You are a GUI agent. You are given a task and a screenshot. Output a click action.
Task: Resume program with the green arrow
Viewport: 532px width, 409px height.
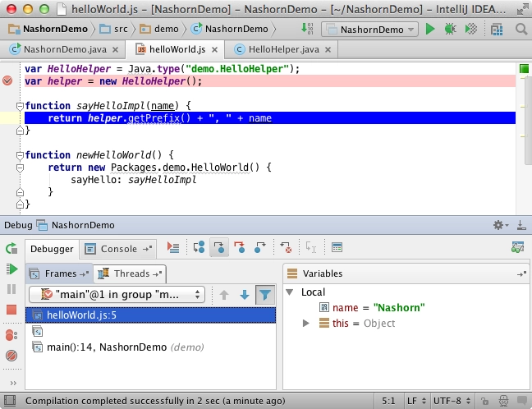click(x=11, y=269)
